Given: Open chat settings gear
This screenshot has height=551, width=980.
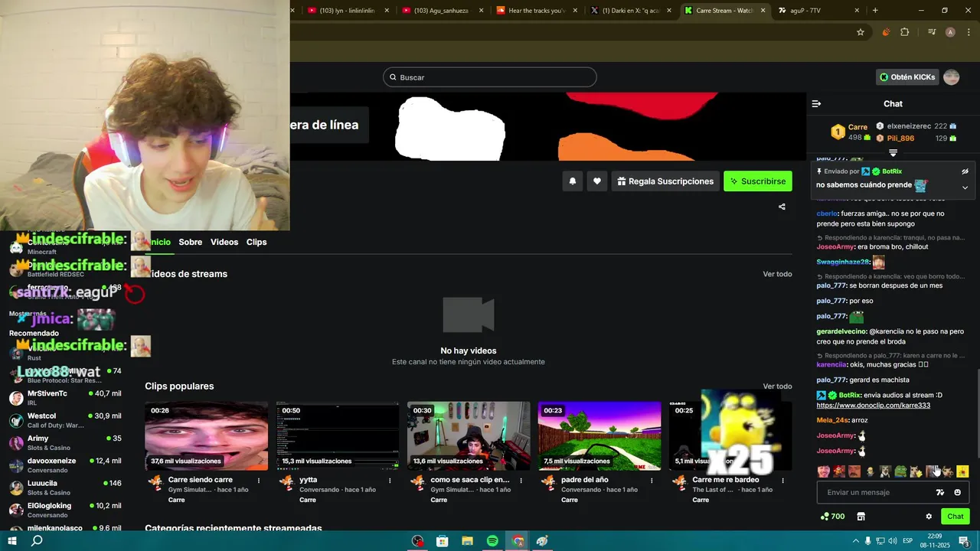Looking at the screenshot, I should pyautogui.click(x=929, y=517).
